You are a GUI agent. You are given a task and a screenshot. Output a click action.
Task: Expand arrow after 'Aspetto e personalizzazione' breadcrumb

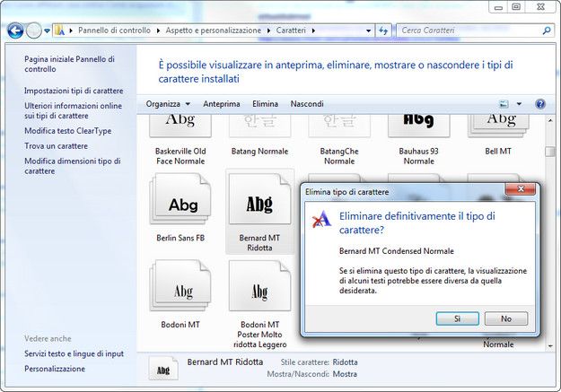tap(268, 30)
